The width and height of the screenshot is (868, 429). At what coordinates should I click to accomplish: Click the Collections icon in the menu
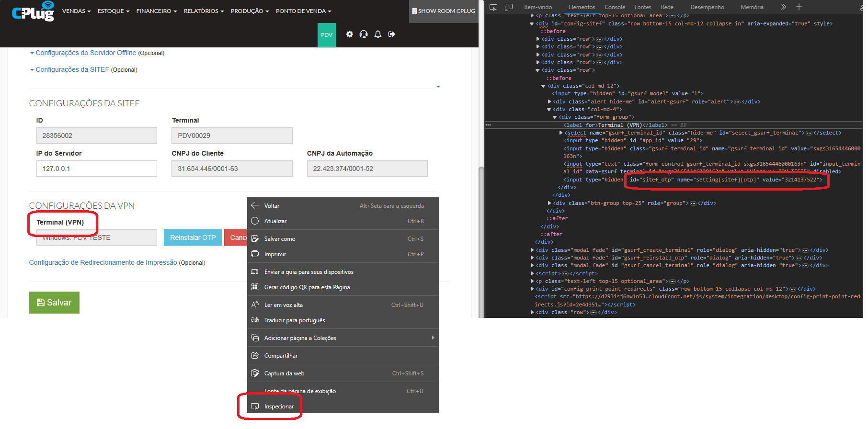point(255,338)
